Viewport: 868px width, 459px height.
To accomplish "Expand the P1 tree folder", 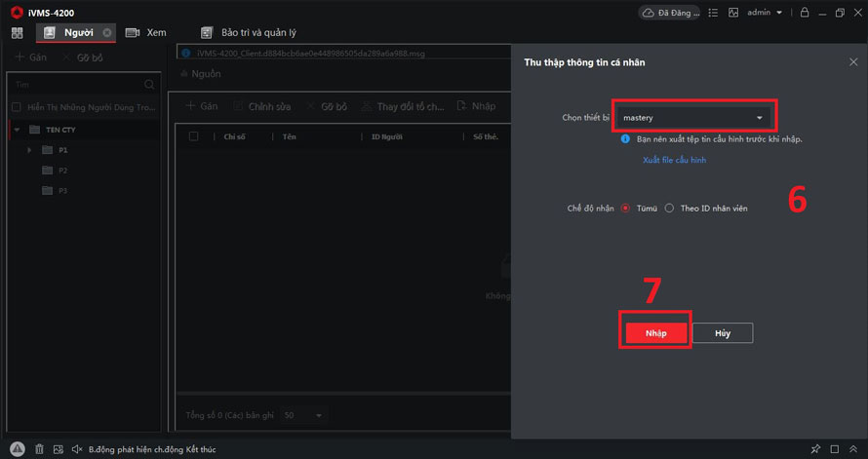I will click(30, 150).
